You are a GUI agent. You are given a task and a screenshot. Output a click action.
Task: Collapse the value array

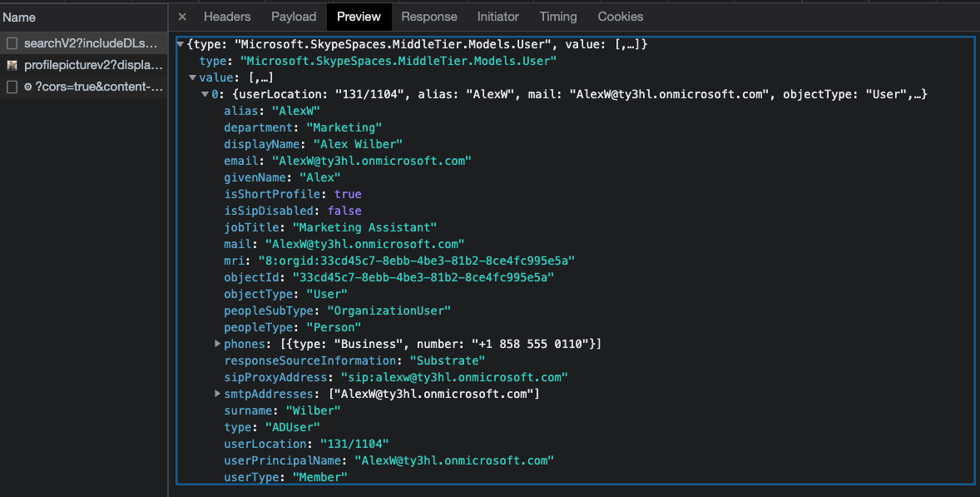(192, 77)
